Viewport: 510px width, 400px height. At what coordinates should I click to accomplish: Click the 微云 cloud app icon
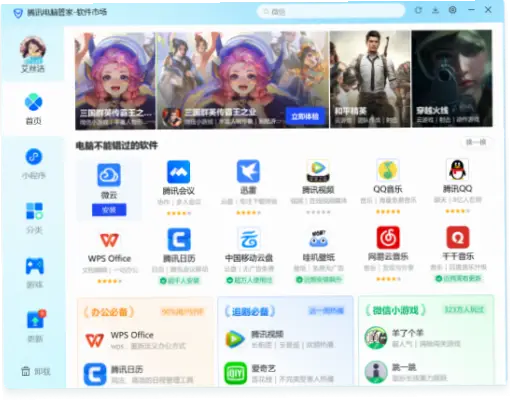coord(109,175)
